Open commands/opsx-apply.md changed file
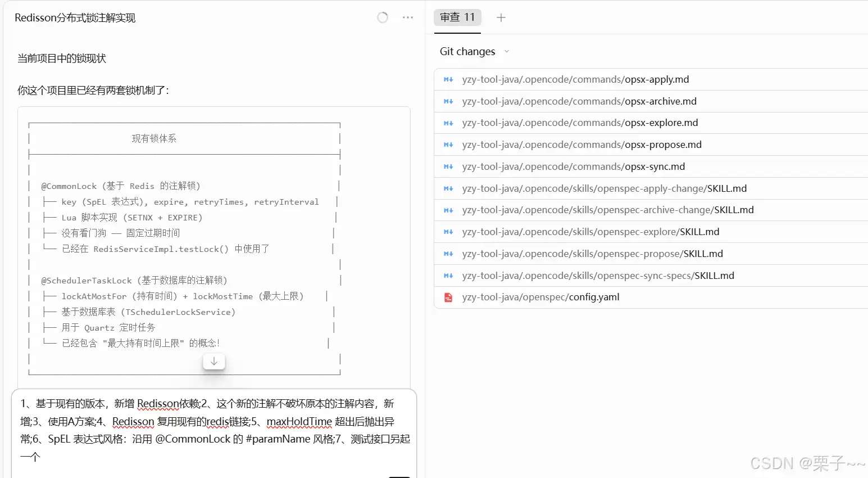 [651, 79]
